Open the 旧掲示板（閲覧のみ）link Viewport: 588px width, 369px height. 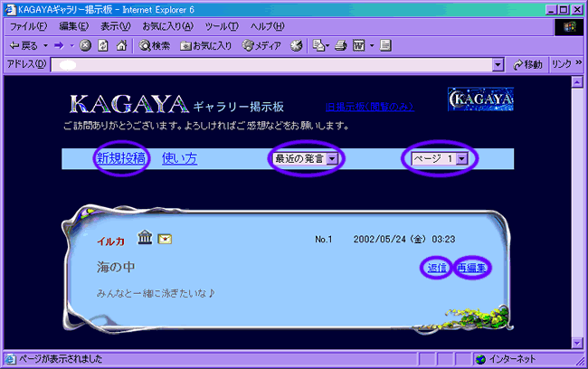click(370, 107)
